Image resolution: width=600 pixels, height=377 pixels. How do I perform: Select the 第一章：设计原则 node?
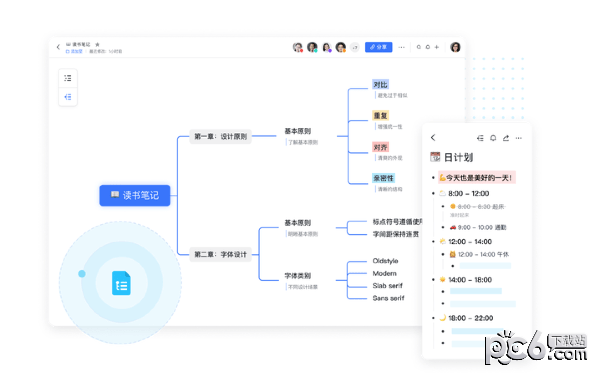[220, 136]
